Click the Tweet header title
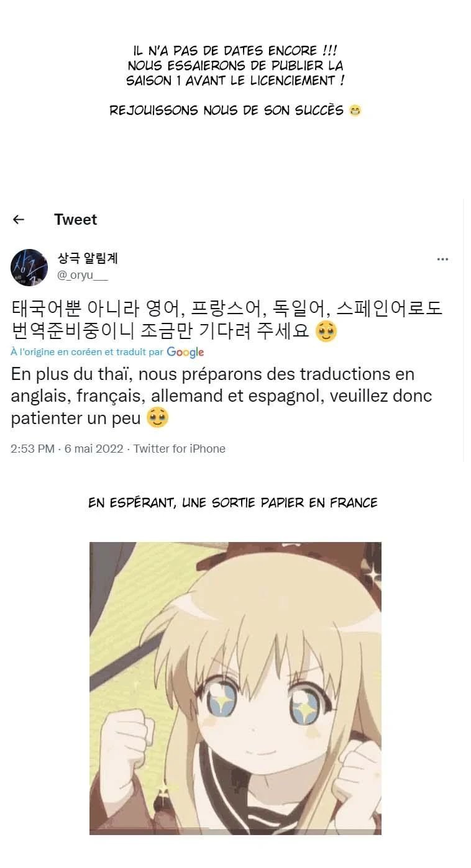Image resolution: width=471 pixels, height=868 pixels. click(x=75, y=219)
